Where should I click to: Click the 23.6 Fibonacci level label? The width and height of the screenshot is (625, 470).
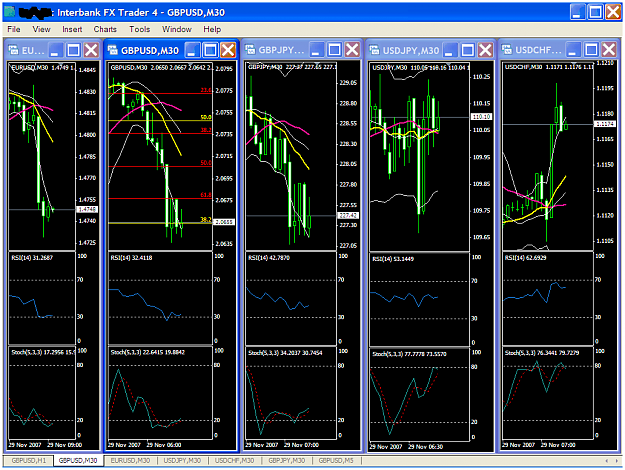point(206,90)
